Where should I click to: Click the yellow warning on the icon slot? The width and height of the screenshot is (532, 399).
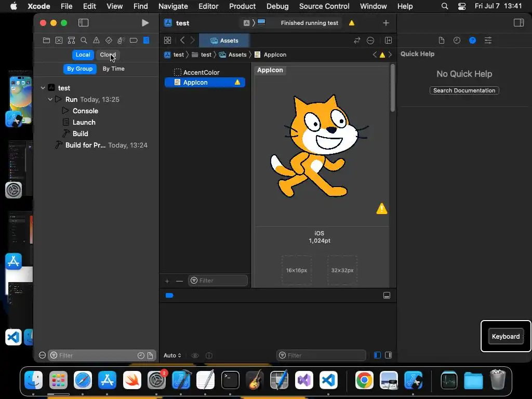click(x=382, y=209)
